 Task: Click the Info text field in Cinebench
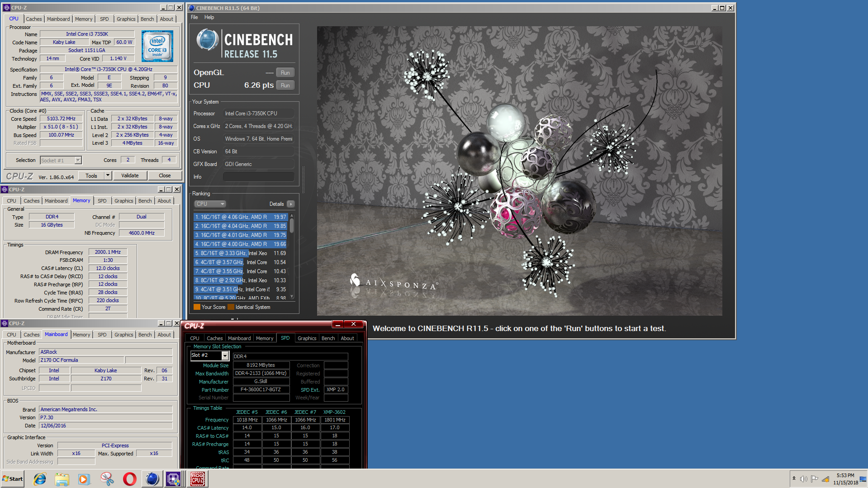tap(258, 177)
